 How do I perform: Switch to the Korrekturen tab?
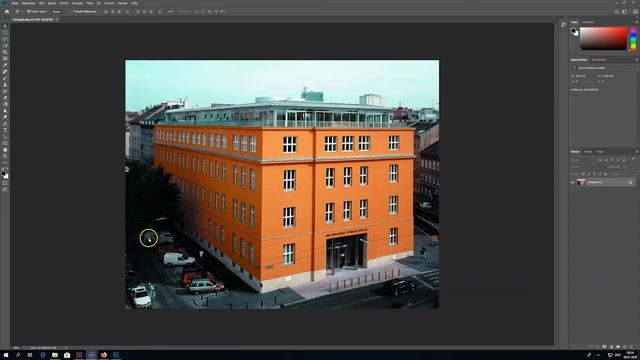599,60
